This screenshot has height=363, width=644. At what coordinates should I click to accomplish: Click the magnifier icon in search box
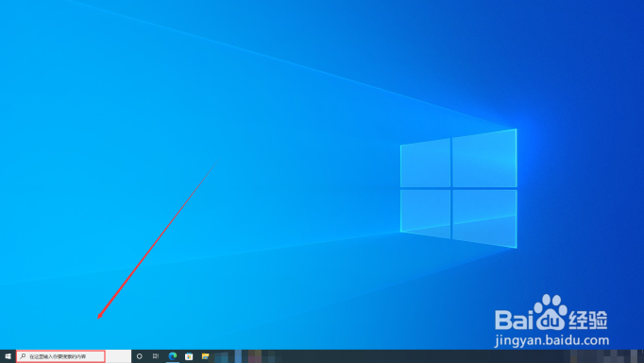click(23, 356)
